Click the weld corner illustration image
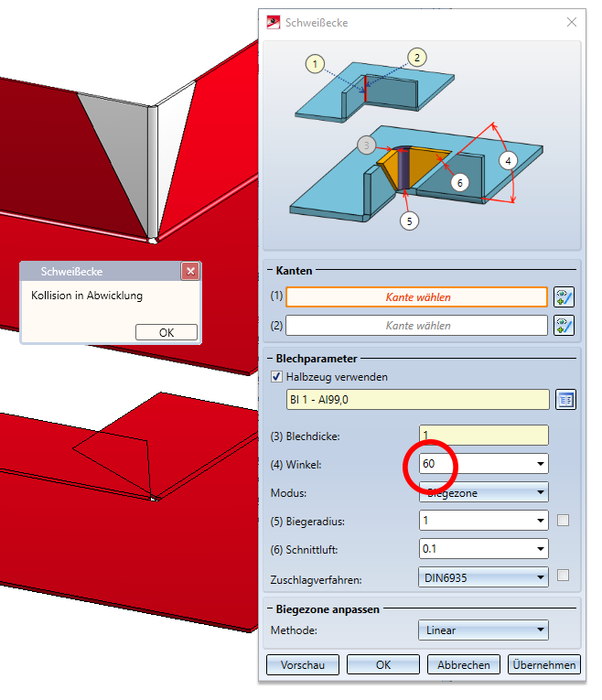 coord(422,145)
